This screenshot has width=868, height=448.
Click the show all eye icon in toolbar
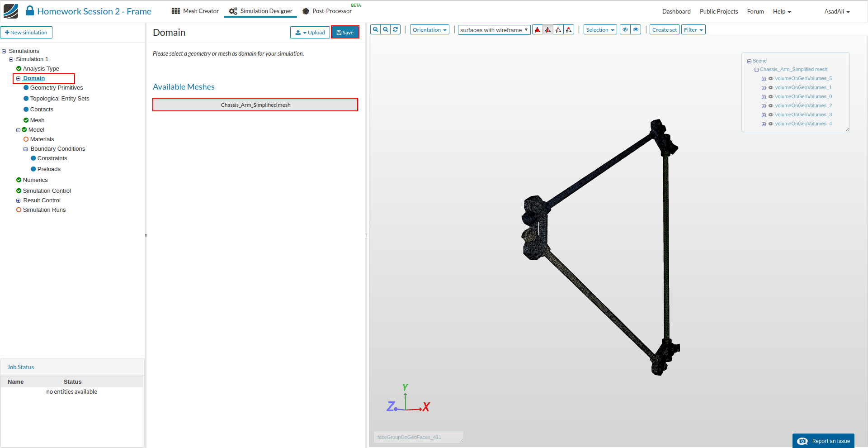pos(636,30)
